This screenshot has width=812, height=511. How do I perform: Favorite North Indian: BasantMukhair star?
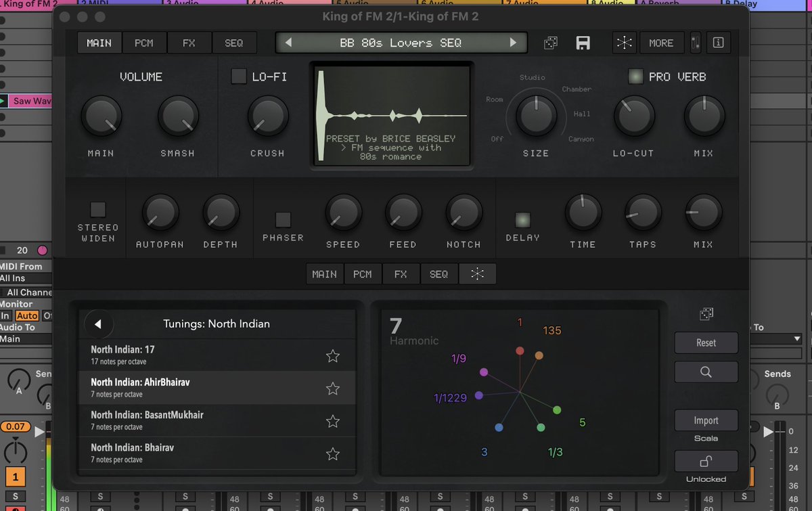pyautogui.click(x=332, y=420)
